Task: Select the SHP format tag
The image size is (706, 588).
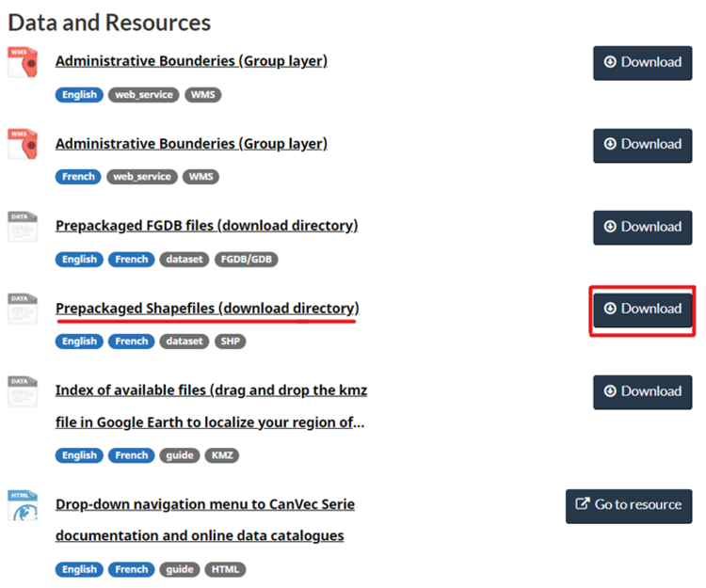Action: tap(230, 342)
